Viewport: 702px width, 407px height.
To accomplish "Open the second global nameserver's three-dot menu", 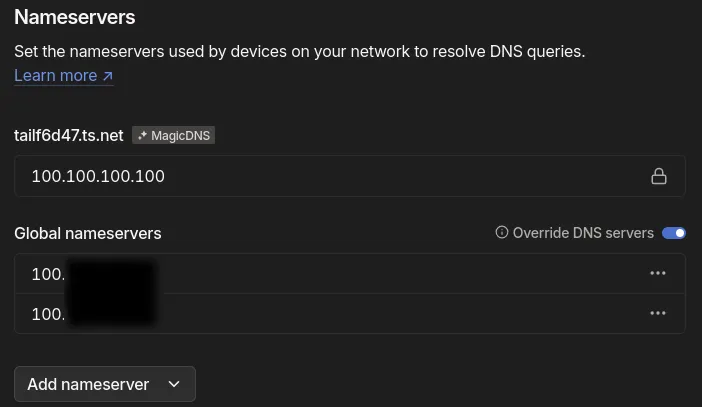I will 658,313.
